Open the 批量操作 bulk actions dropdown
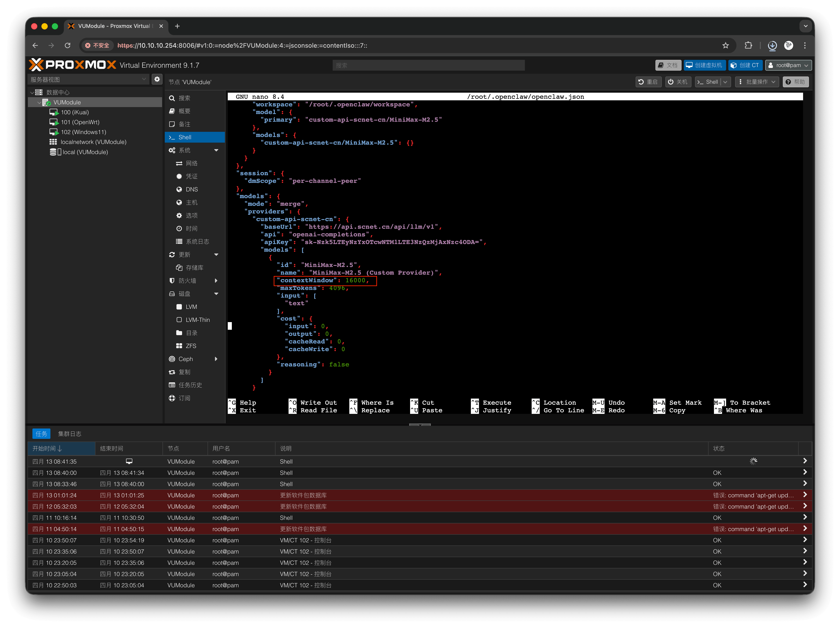The image size is (840, 628). (757, 82)
